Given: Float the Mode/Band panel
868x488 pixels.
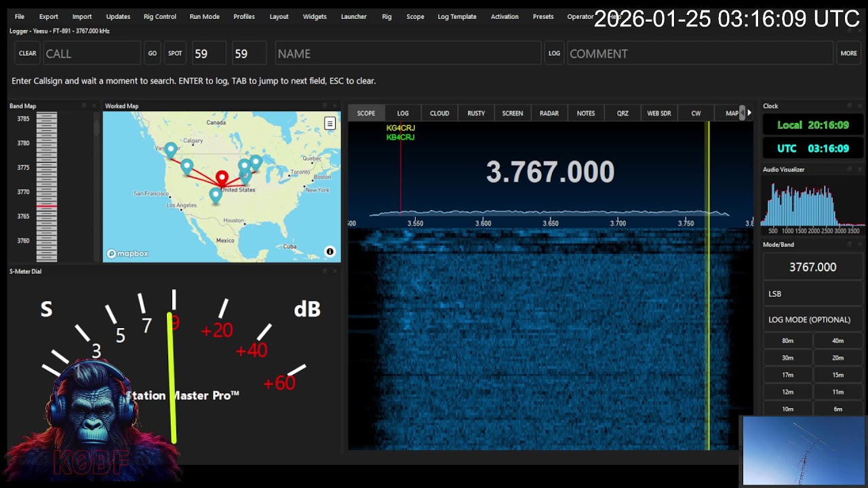Looking at the screenshot, I should [849, 245].
